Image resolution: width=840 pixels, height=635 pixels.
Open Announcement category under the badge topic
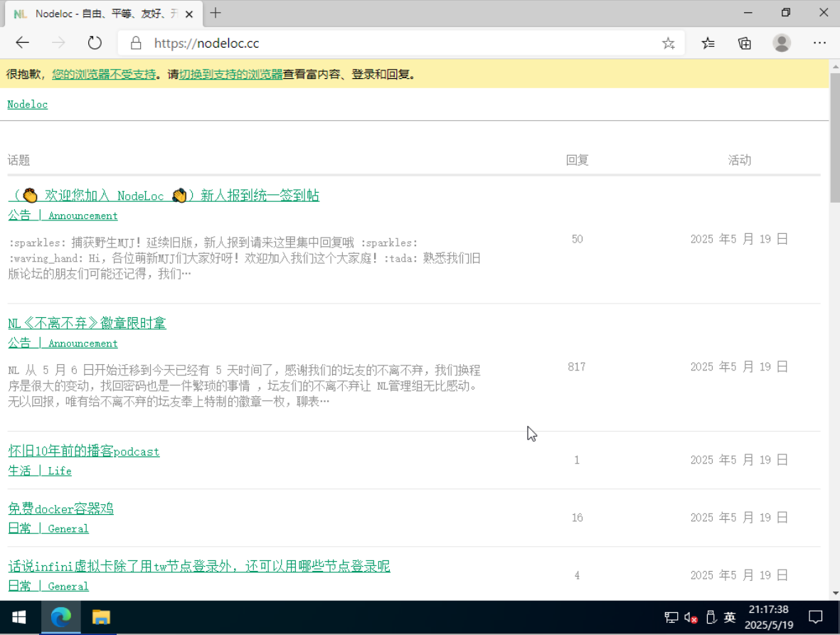(x=63, y=343)
